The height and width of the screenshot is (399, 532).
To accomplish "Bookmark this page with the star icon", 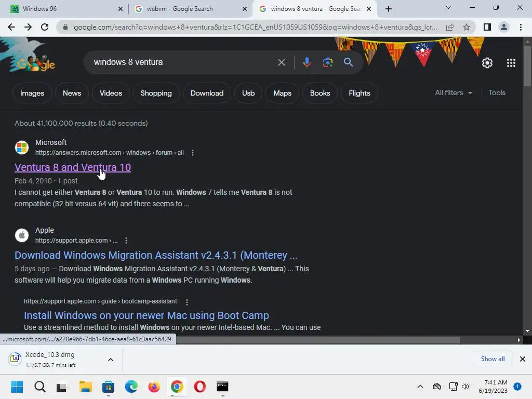I will 467,27.
